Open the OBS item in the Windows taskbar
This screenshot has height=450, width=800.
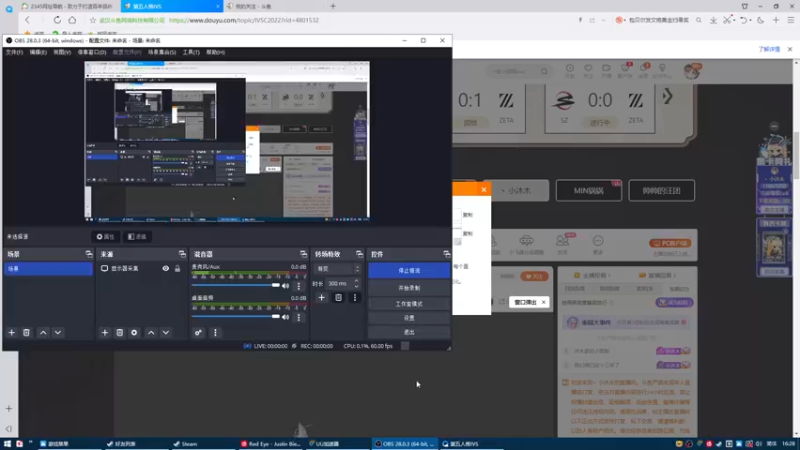[405, 444]
